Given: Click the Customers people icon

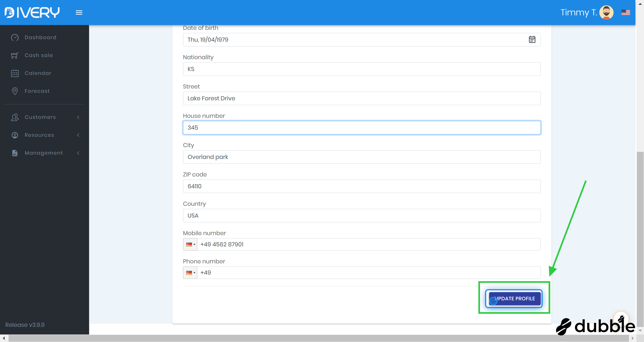Looking at the screenshot, I should (x=15, y=117).
